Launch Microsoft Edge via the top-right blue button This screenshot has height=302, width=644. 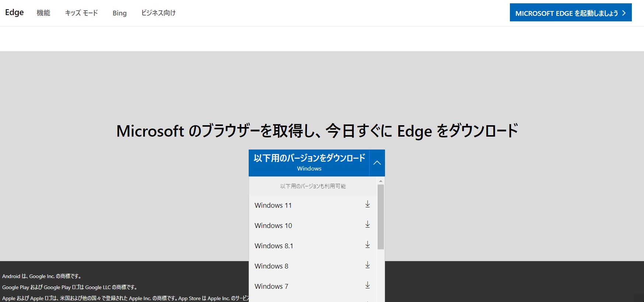(571, 13)
